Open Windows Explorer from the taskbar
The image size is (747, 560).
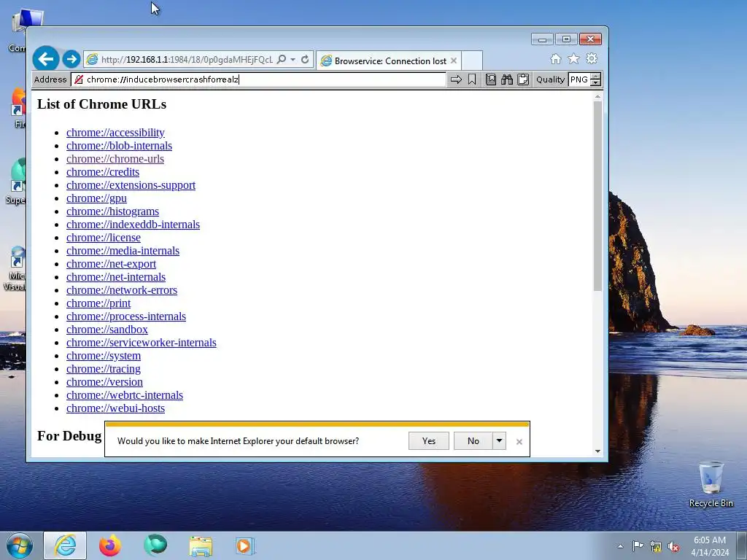[x=201, y=545]
